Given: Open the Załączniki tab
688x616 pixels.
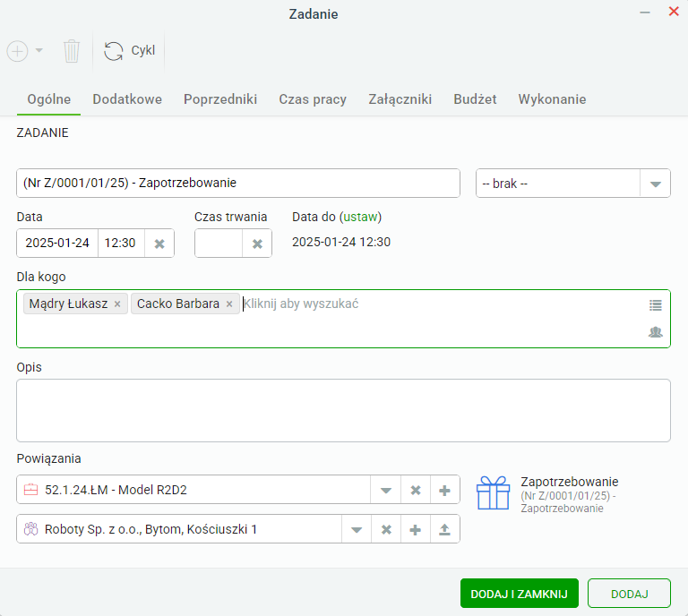Looking at the screenshot, I should tap(400, 99).
